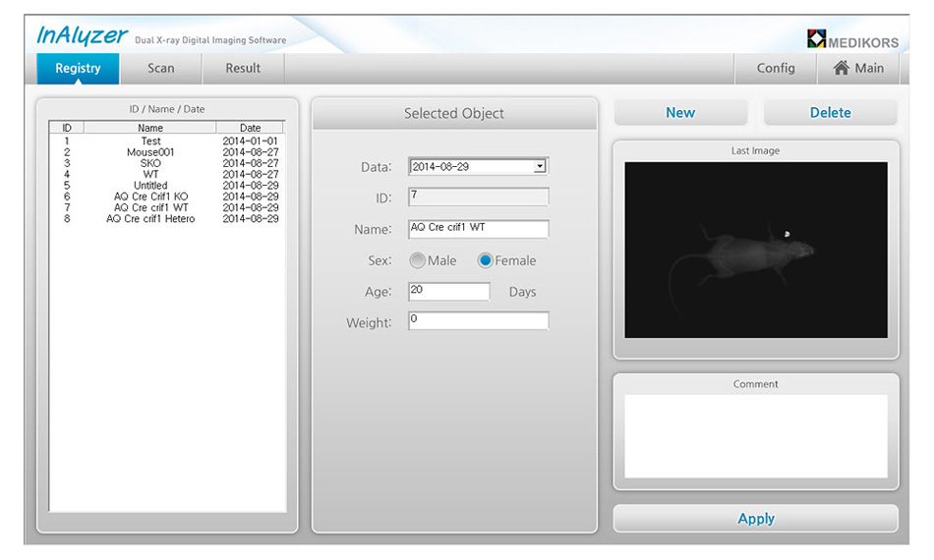The width and height of the screenshot is (934, 560).
Task: Click the Last Image mouse X-ray thumbnail
Action: (x=756, y=250)
